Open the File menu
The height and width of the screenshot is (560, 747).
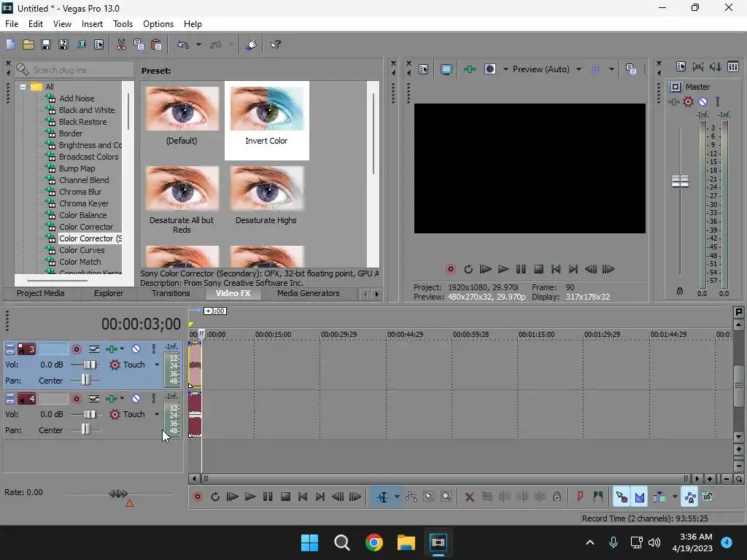(x=12, y=24)
